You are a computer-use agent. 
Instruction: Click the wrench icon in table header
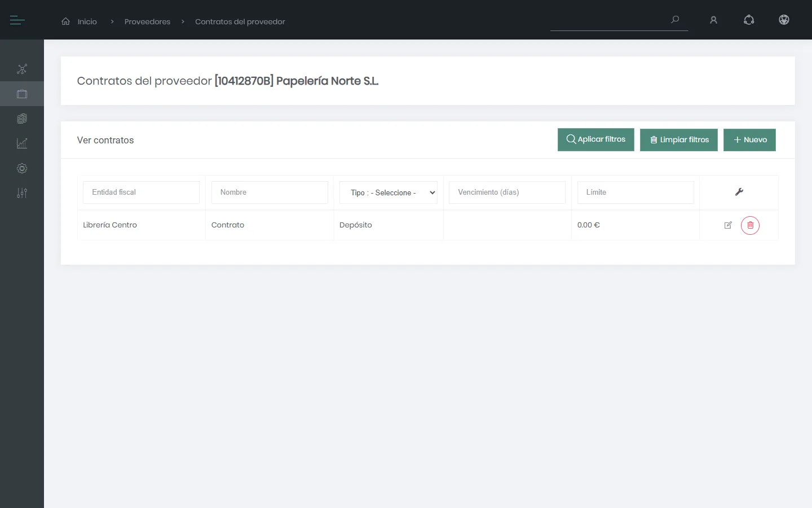739,192
